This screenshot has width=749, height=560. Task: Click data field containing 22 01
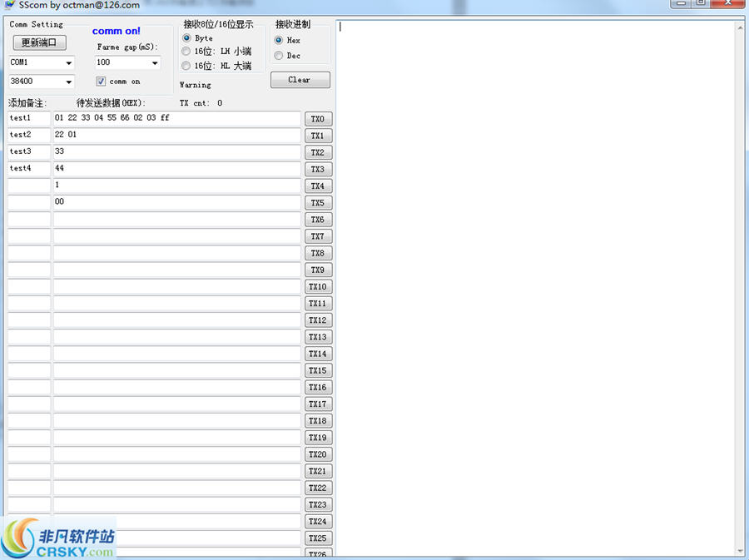(x=176, y=136)
